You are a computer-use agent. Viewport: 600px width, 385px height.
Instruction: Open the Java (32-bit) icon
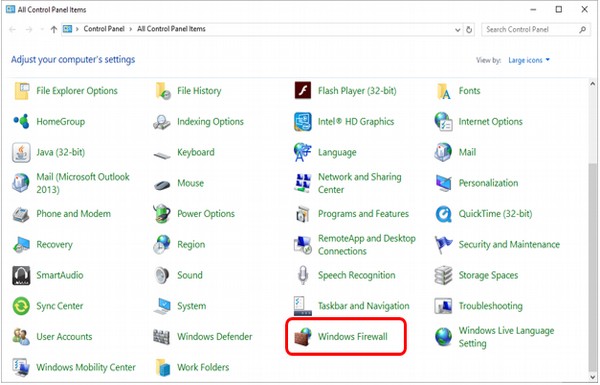point(21,152)
